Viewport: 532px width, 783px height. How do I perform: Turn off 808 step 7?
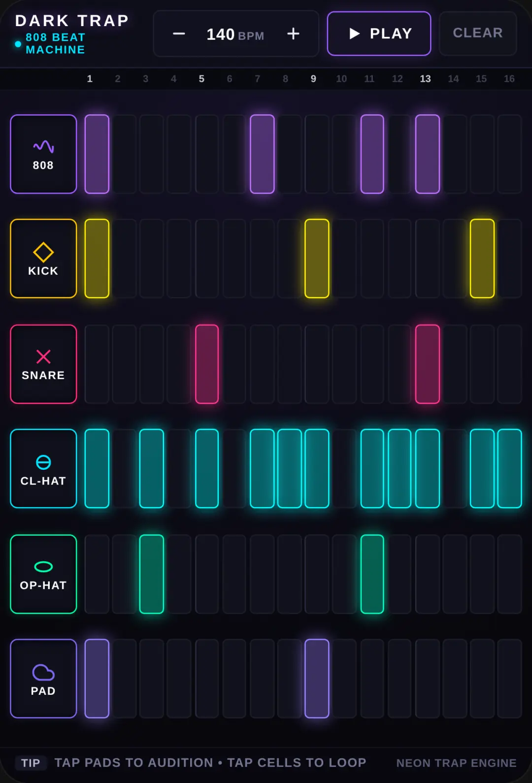262,154
